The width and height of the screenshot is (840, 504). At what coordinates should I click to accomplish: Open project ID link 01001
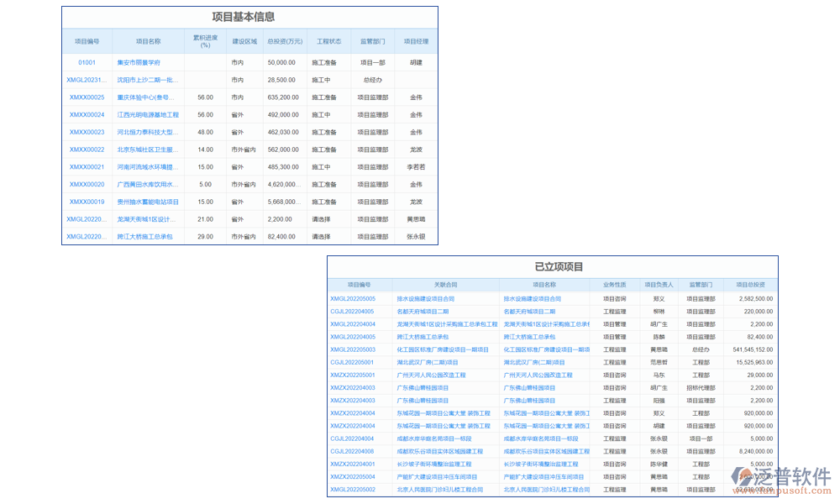pos(87,62)
